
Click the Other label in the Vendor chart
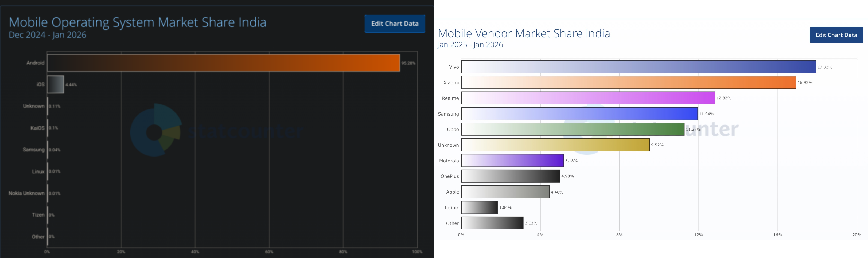coord(453,223)
